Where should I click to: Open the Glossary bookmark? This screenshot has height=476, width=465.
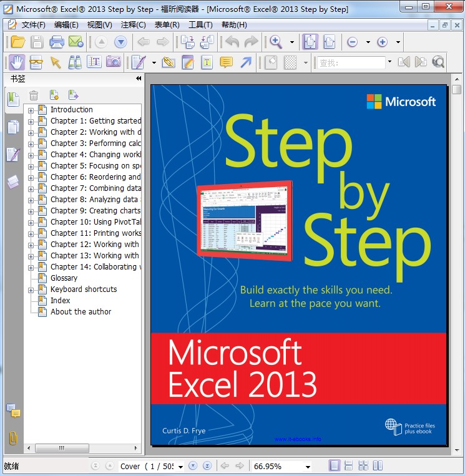click(x=64, y=278)
